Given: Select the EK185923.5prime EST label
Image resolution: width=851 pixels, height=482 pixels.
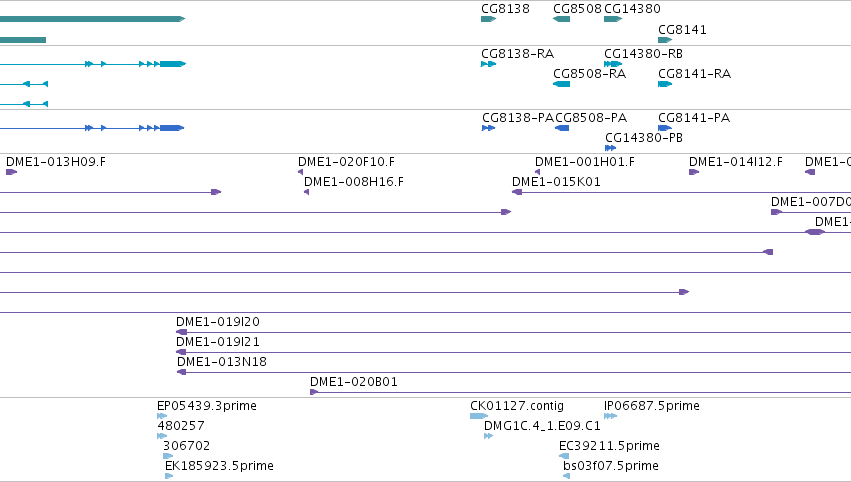Looking at the screenshot, I should [219, 466].
